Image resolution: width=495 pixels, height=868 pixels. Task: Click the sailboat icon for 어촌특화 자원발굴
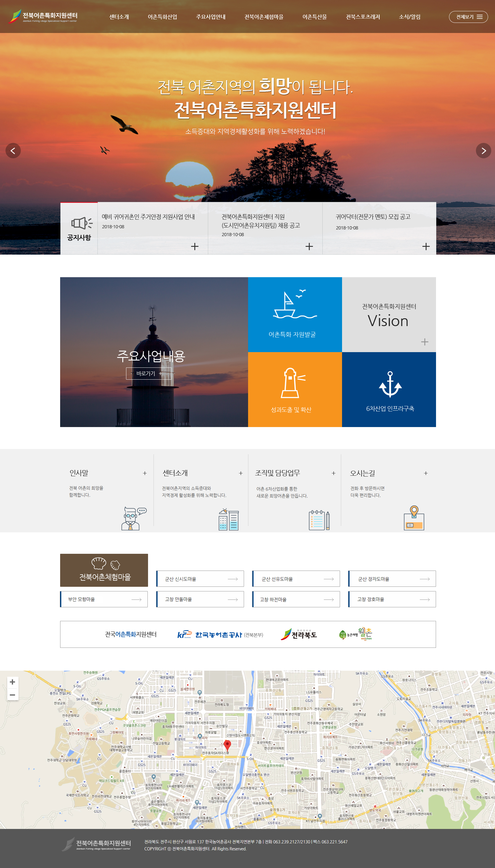point(294,304)
